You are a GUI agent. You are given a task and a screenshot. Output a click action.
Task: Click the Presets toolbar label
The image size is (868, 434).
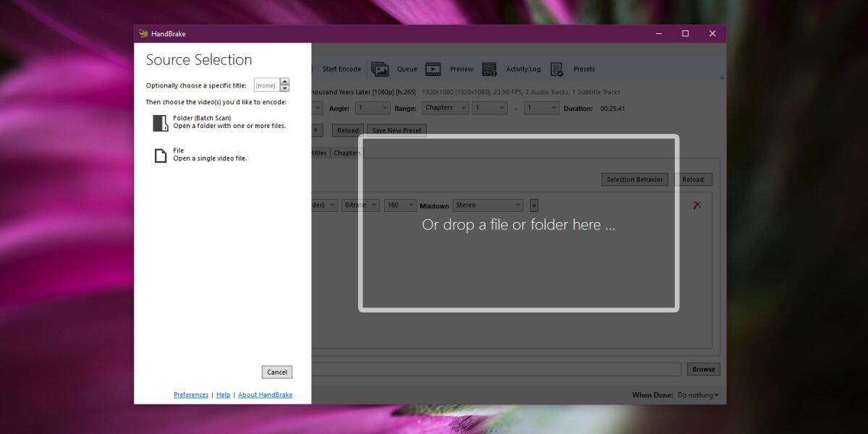click(x=584, y=69)
